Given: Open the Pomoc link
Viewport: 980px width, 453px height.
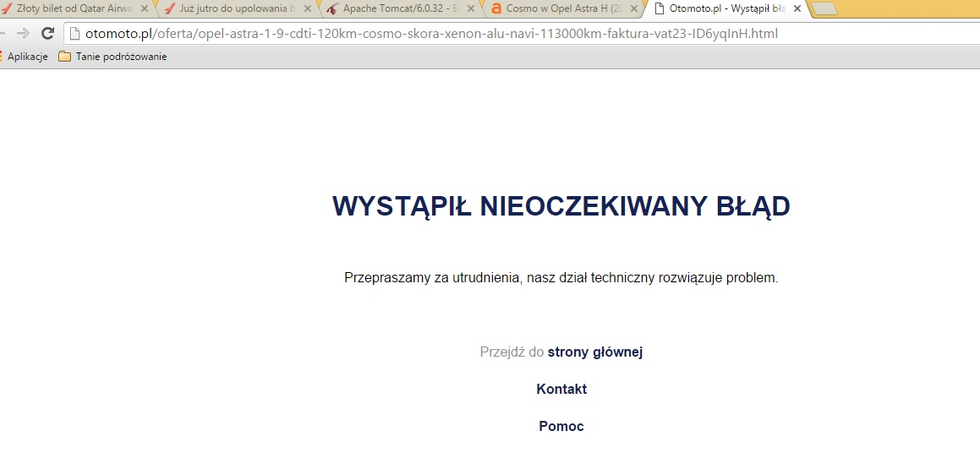Looking at the screenshot, I should click(x=561, y=426).
